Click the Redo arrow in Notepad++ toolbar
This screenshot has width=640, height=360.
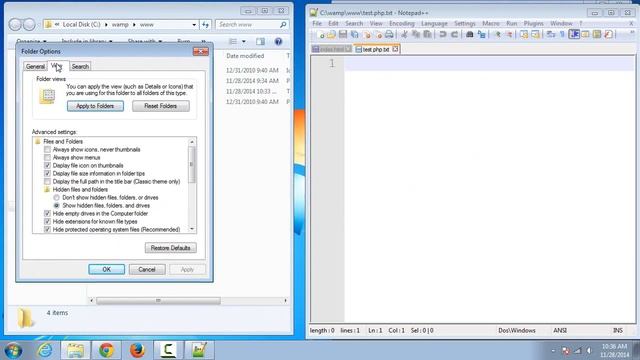pyautogui.click(x=454, y=35)
